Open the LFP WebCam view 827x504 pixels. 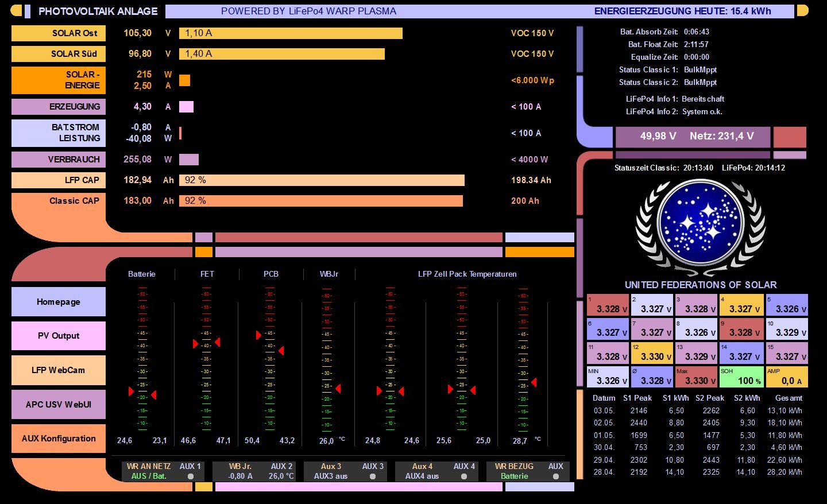coord(59,370)
